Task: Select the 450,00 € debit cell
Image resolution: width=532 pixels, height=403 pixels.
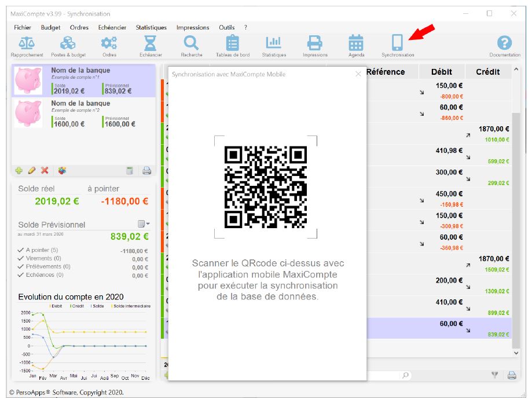Action: pos(449,194)
